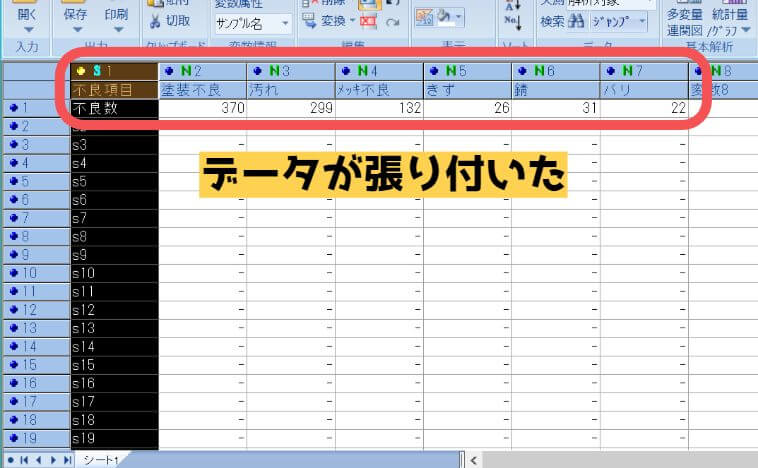Click the バリ variable name cell

tap(644, 89)
